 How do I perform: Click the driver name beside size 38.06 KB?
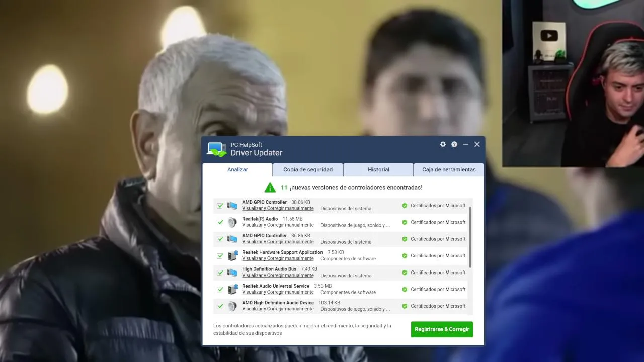pyautogui.click(x=264, y=202)
